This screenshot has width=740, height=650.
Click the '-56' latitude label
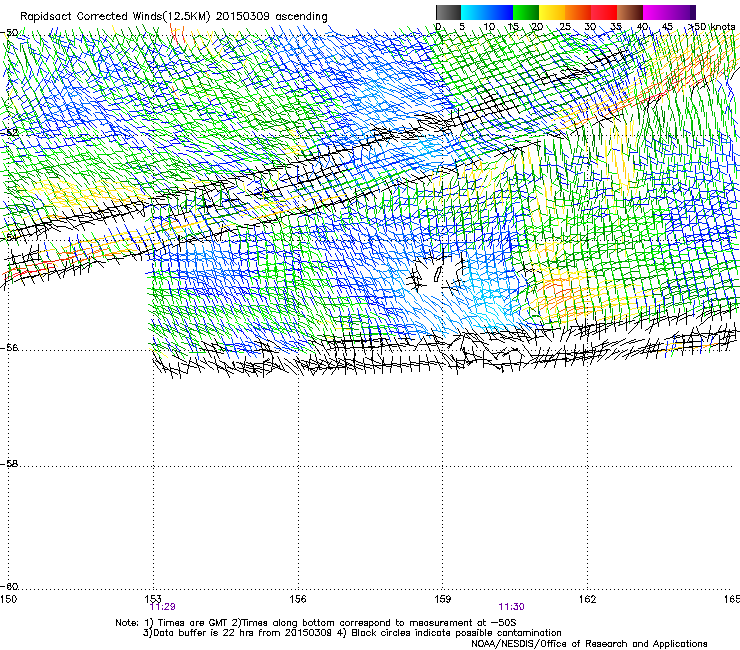pos(9,348)
